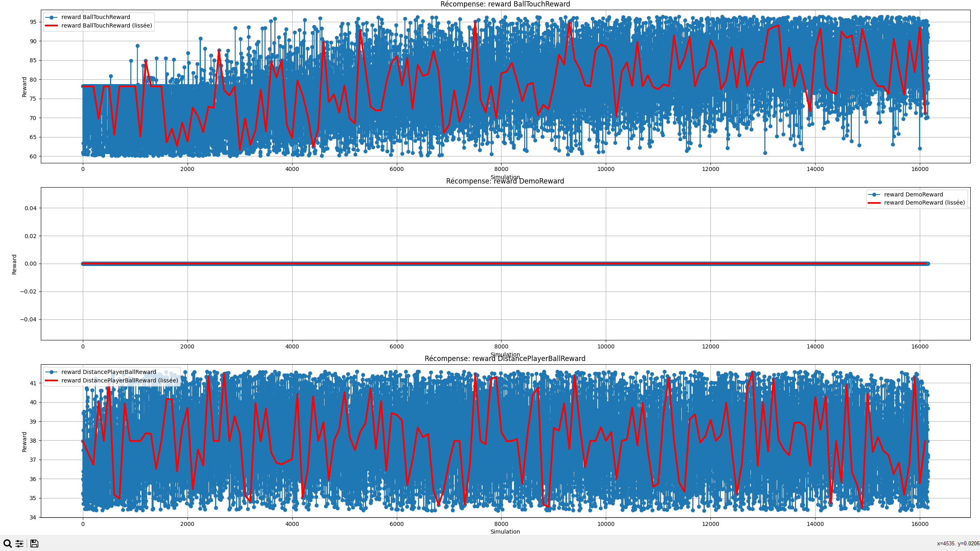Click 'reward DemoReward (lissée)' legend entry

pyautogui.click(x=924, y=203)
